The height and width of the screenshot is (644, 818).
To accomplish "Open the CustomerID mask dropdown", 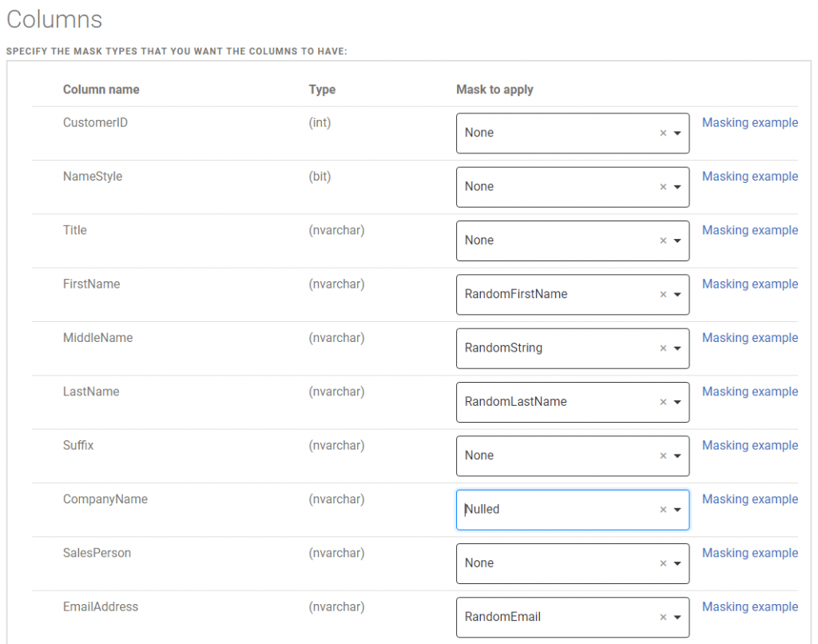I will [x=677, y=133].
